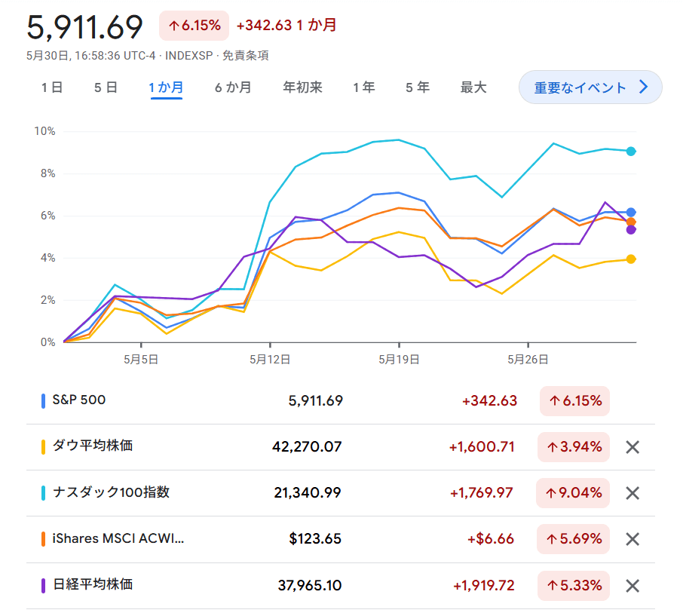The height and width of the screenshot is (616, 683).
Task: Click the ↑5.33% change badge
Action: 574,586
